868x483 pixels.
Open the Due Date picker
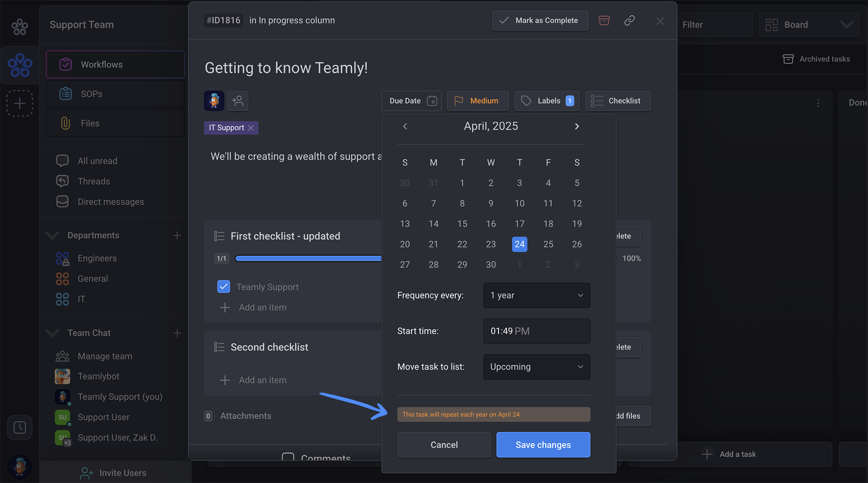pos(412,101)
